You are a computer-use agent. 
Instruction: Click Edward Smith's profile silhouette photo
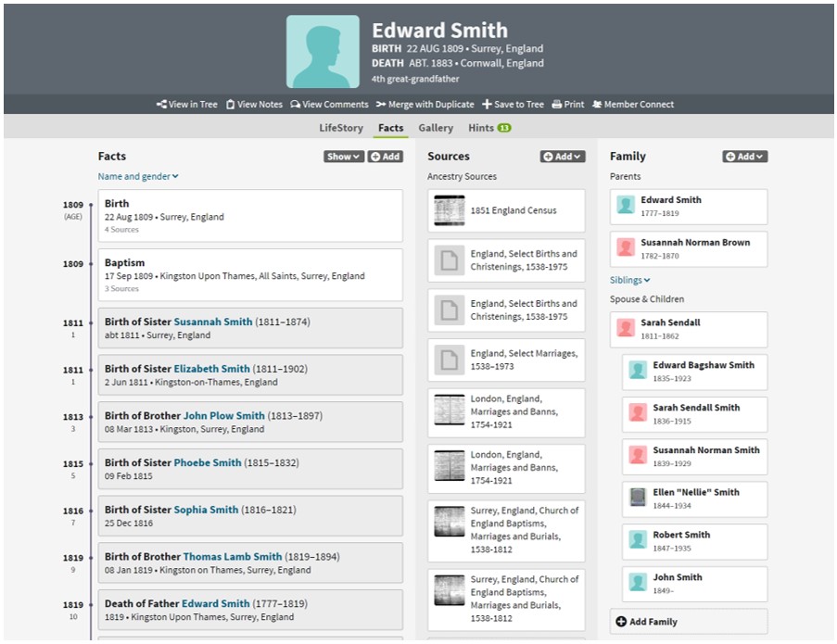point(323,52)
